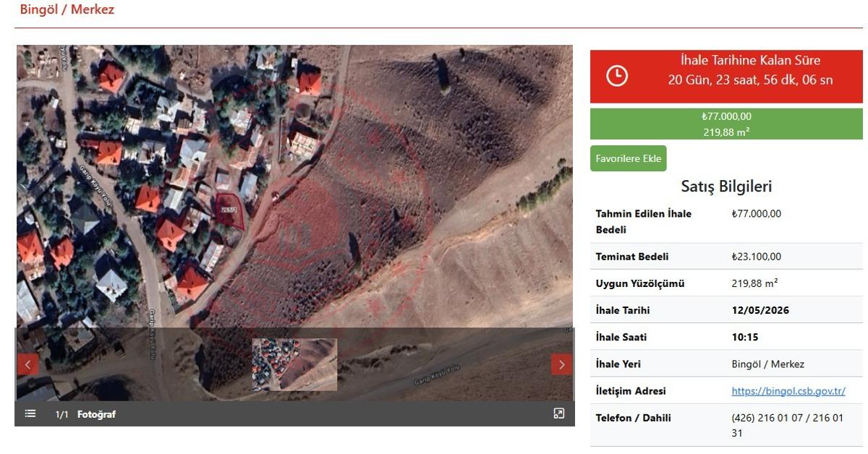Click the Bingöl / Merkez page heading

click(67, 10)
